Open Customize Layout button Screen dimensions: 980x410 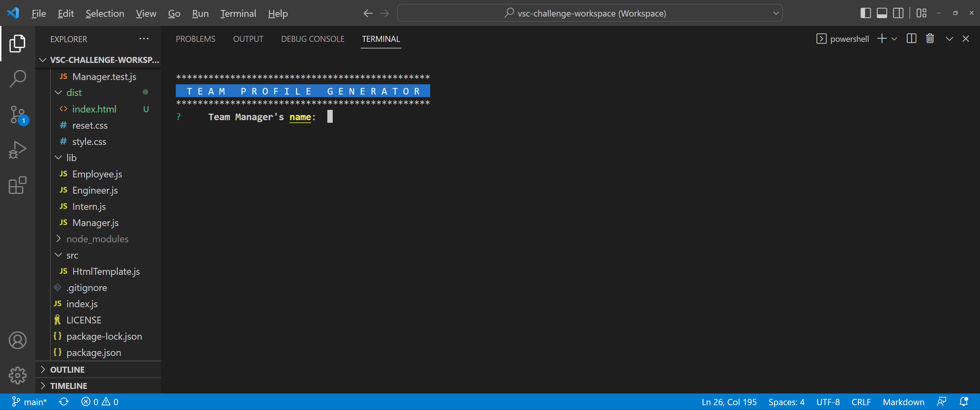click(921, 13)
